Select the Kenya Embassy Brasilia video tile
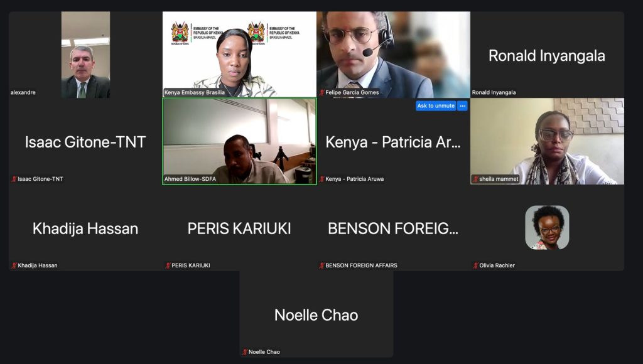The width and height of the screenshot is (643, 364). [x=239, y=55]
